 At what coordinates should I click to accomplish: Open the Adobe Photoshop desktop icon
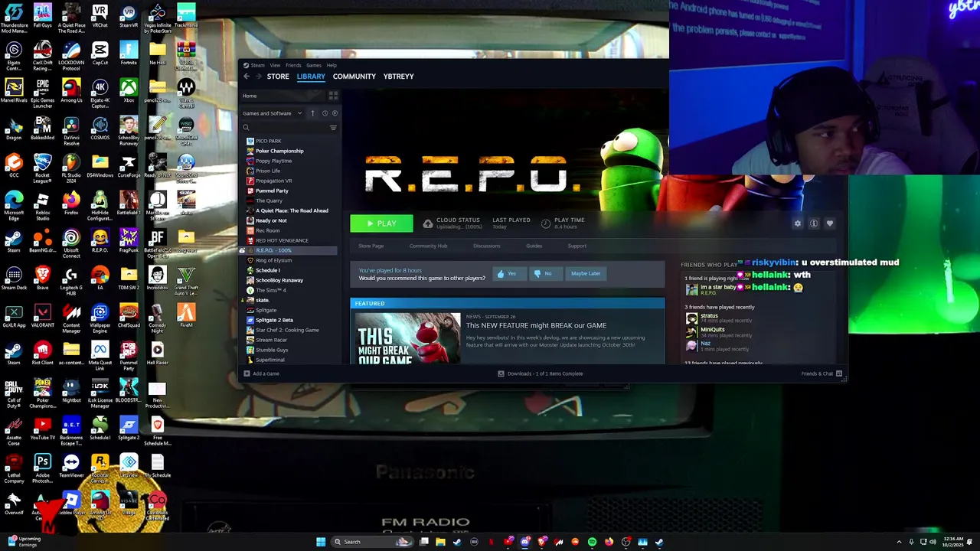pyautogui.click(x=42, y=468)
